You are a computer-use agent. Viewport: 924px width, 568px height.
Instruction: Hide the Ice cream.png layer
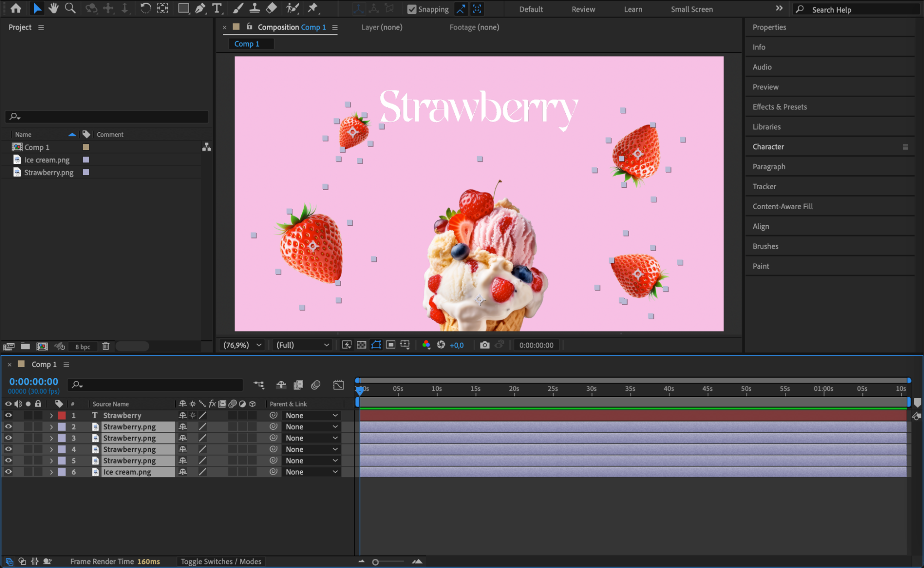click(x=8, y=472)
